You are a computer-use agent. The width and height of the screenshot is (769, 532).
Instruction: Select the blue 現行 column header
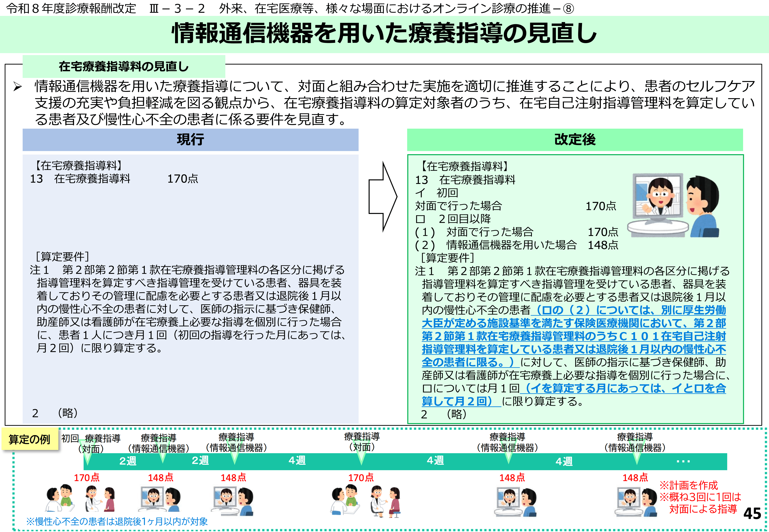click(x=190, y=140)
